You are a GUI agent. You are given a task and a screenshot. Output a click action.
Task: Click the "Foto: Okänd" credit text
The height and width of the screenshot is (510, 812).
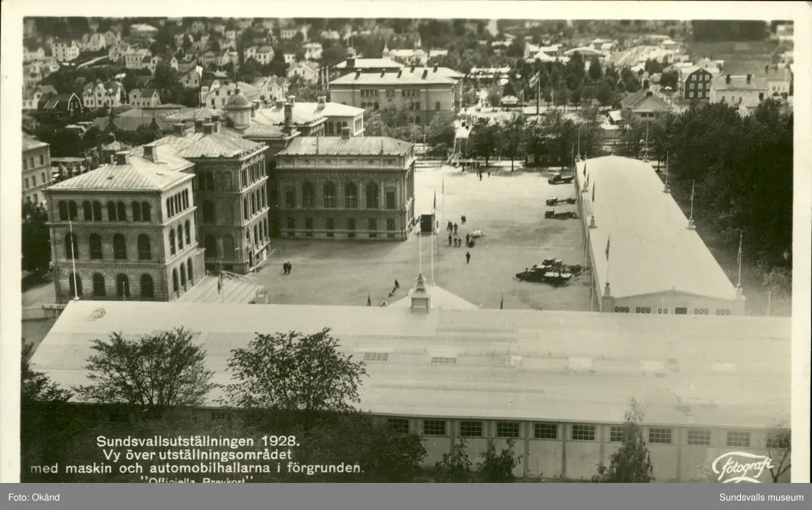(x=35, y=498)
